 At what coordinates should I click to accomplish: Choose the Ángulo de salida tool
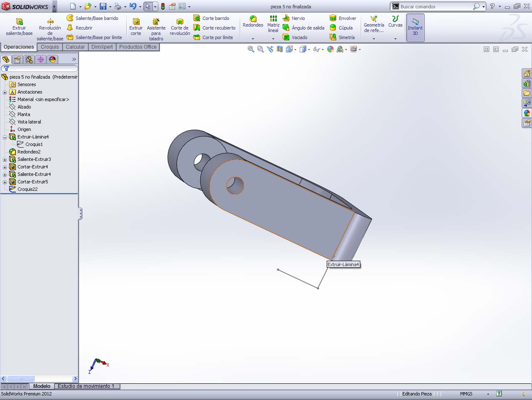(303, 28)
